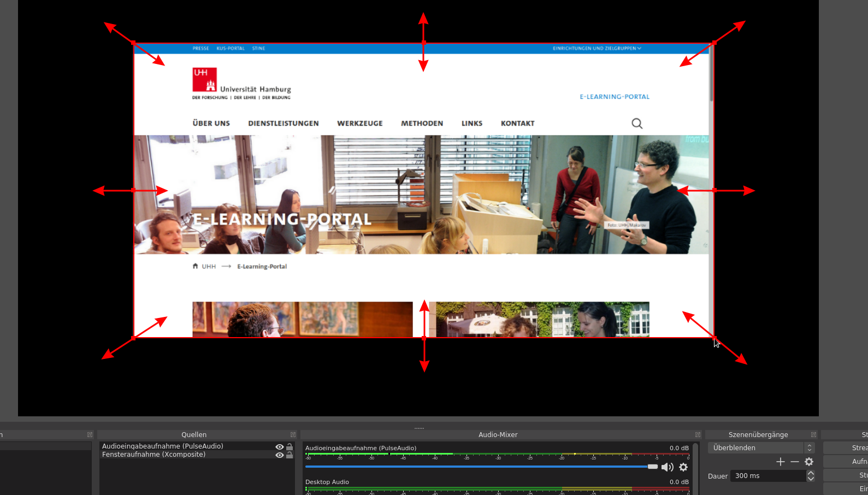The image size is (868, 495).
Task: Undock the Szenenübergänge panel
Action: coord(813,435)
